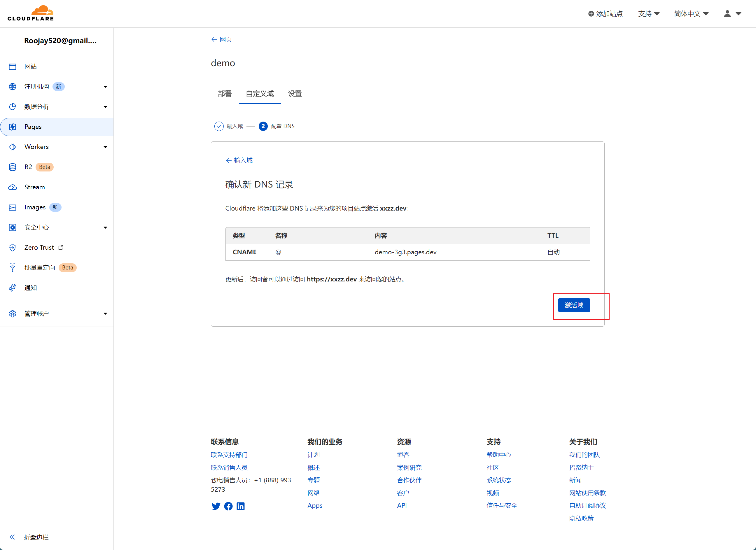Screen dimensions: 756x550
Task: Click the user account avatar icon
Action: coord(727,14)
